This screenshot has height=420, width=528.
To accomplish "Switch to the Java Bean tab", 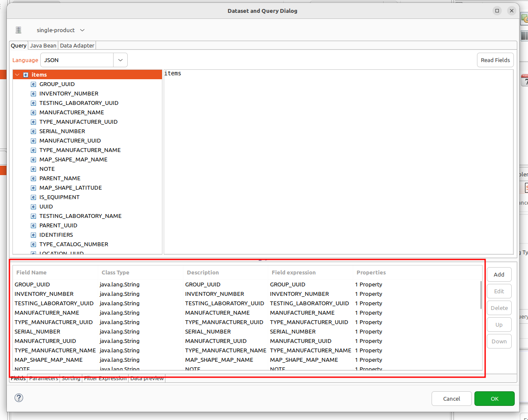I will point(43,45).
